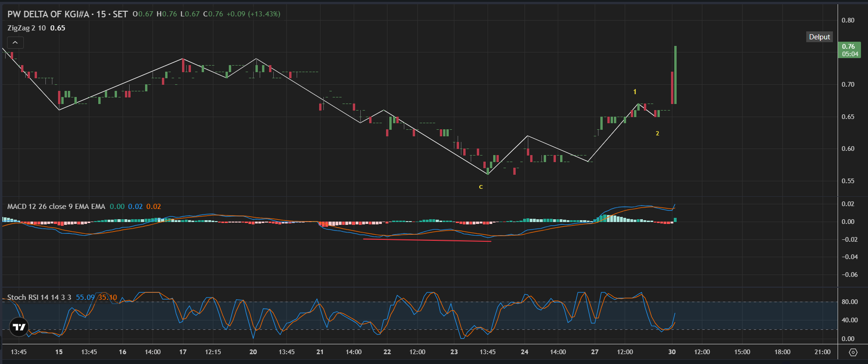868x364 pixels.
Task: Click the date label 27 on time axis
Action: tap(595, 352)
